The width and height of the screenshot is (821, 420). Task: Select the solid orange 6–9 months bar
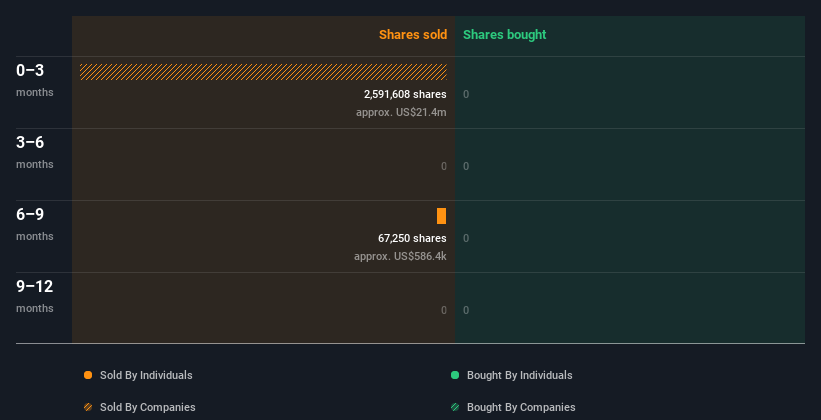pos(441,216)
